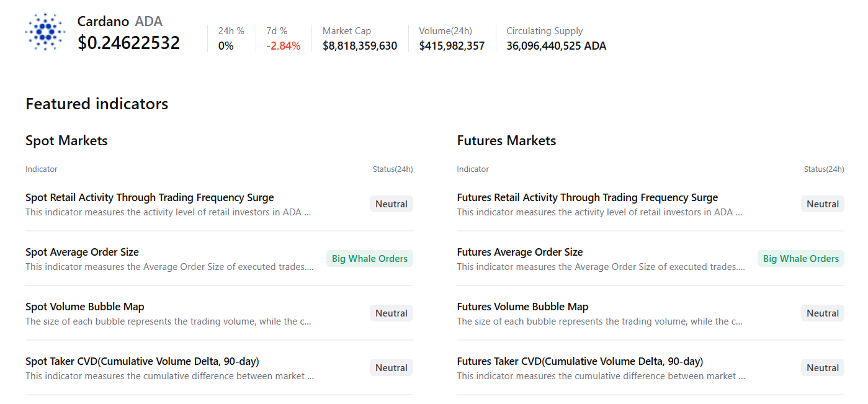Click the 7d % change value
The width and height of the screenshot is (868, 404).
point(284,46)
